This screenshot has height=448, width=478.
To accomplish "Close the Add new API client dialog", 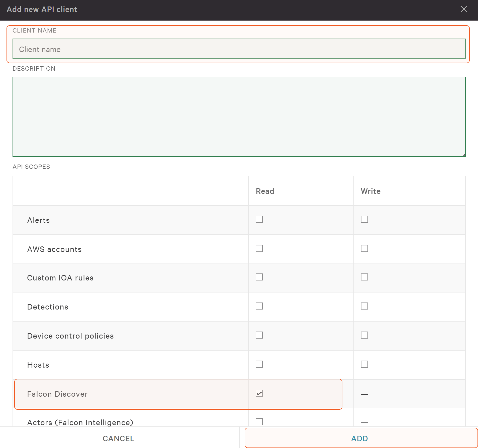I will [x=463, y=9].
